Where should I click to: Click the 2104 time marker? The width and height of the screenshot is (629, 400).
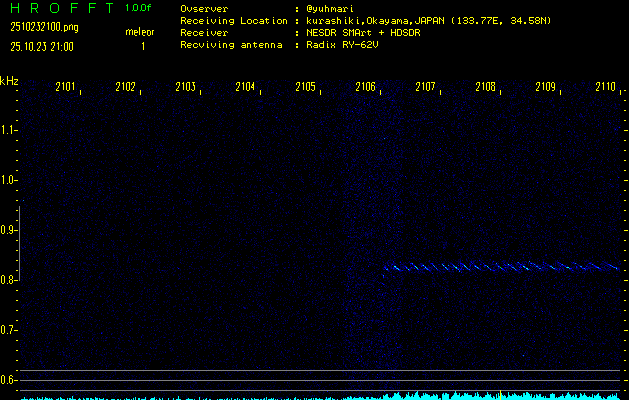pyautogui.click(x=245, y=87)
